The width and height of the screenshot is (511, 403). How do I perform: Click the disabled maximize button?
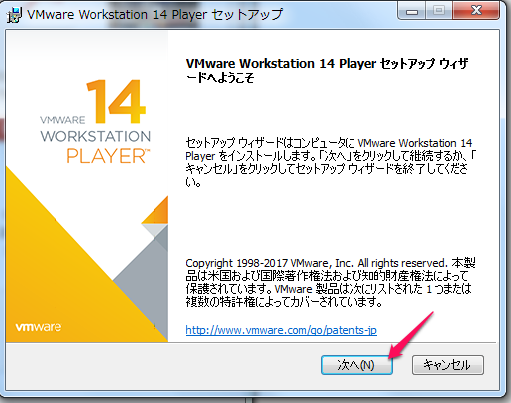pyautogui.click(x=439, y=11)
